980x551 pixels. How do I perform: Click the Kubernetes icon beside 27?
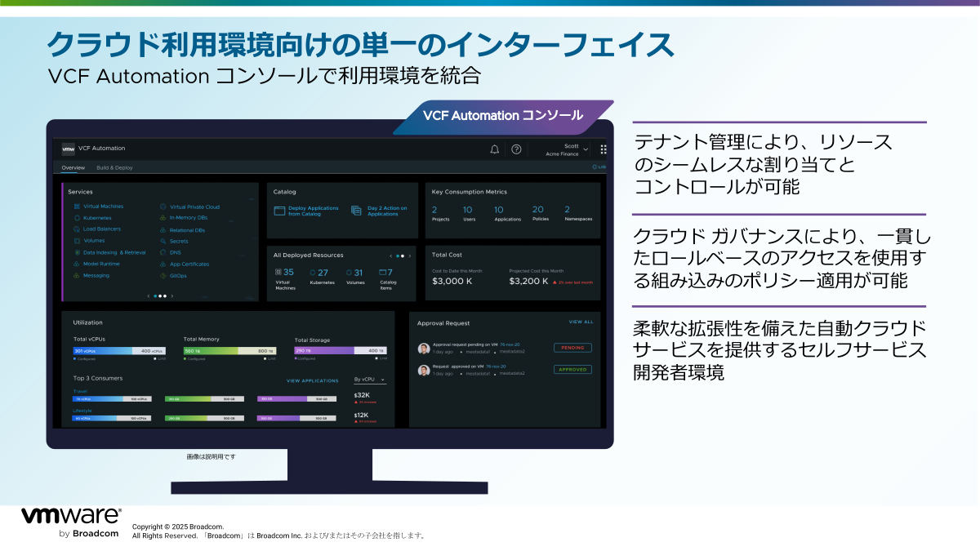[x=313, y=273]
